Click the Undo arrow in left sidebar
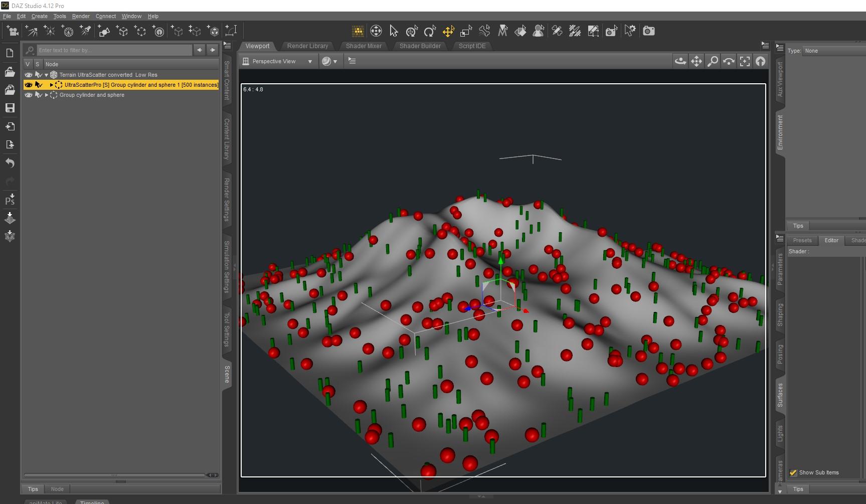The height and width of the screenshot is (504, 866). click(x=10, y=163)
